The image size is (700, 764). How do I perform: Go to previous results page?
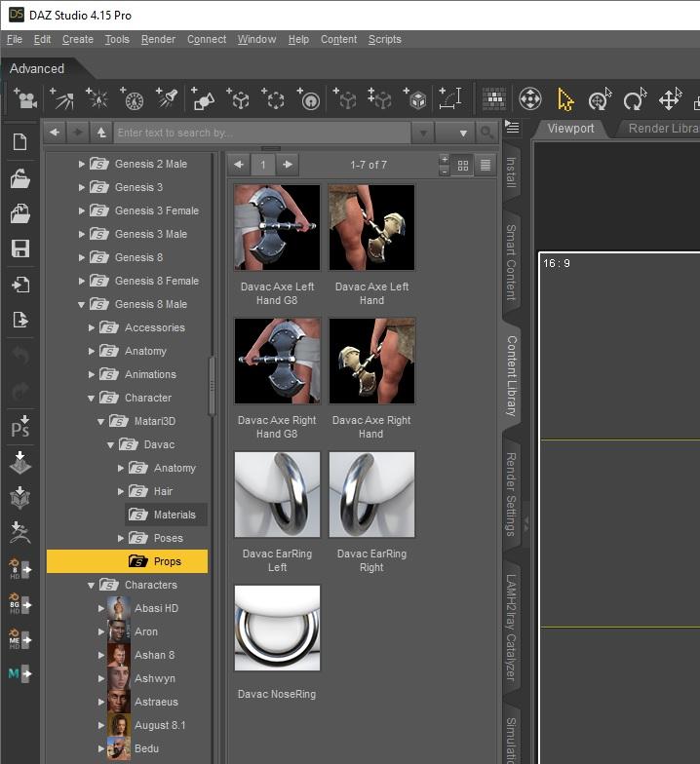click(239, 165)
